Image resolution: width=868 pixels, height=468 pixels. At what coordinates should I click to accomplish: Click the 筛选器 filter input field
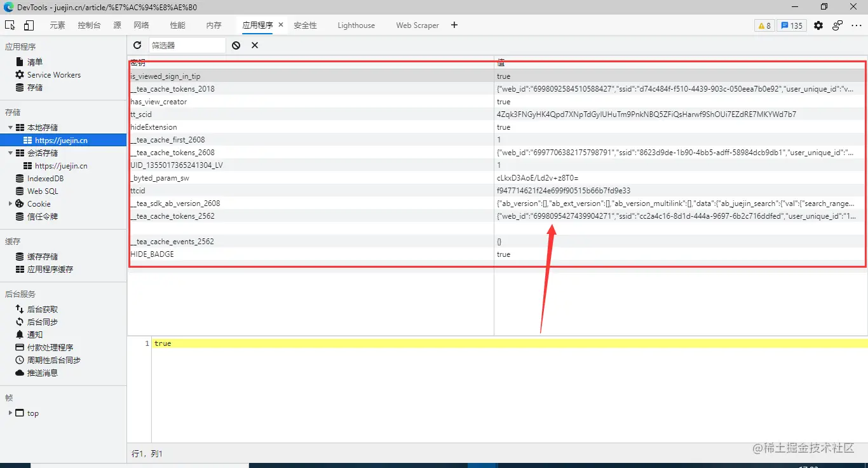(x=187, y=45)
